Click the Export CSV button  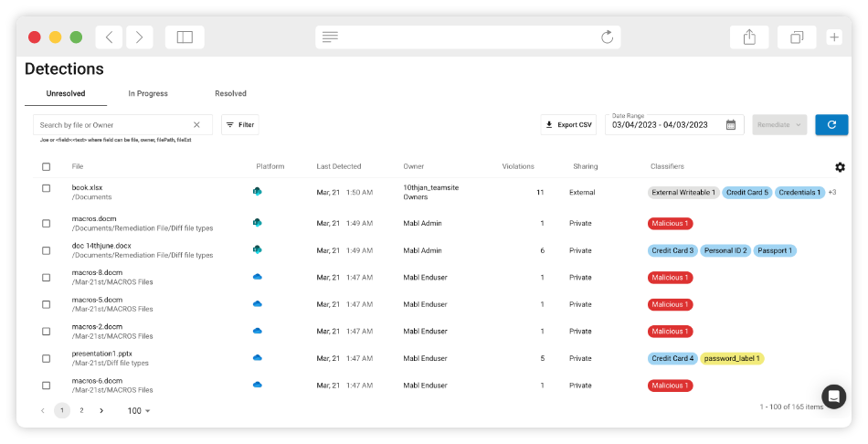click(568, 125)
